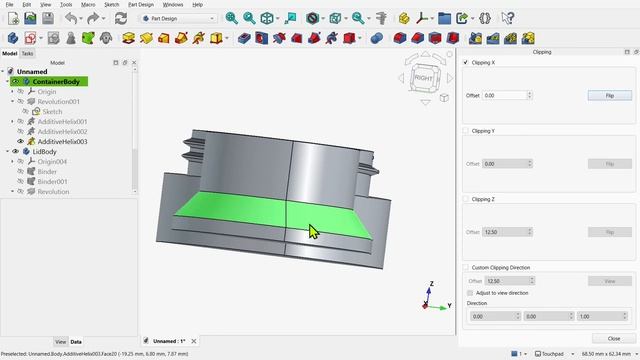
Task: Open the File menu
Action: (9, 4)
